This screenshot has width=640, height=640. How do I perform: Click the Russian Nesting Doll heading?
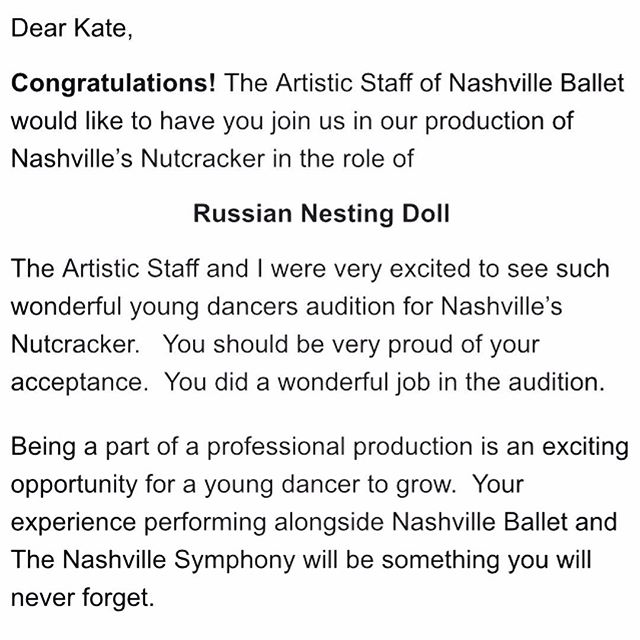click(x=321, y=214)
